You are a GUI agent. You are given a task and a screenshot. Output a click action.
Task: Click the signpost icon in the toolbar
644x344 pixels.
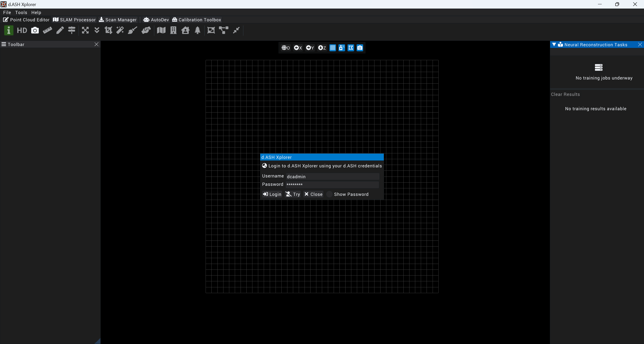72,30
